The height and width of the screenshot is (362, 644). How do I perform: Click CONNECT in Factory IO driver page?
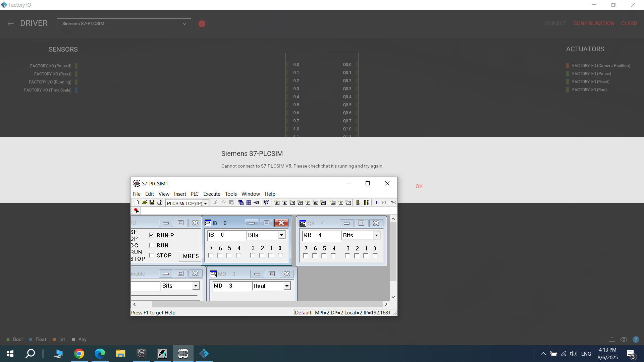pyautogui.click(x=554, y=23)
